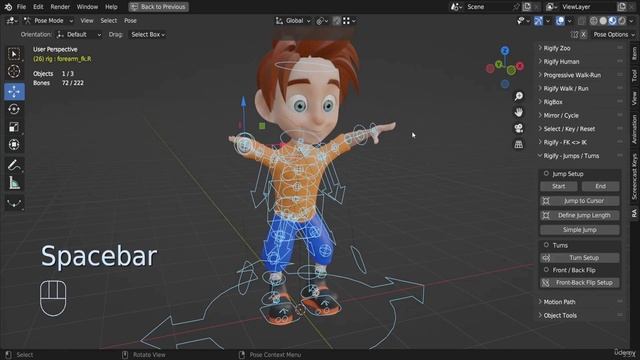Click the Start jump button
Image resolution: width=640 pixels, height=360 pixels.
[559, 187]
